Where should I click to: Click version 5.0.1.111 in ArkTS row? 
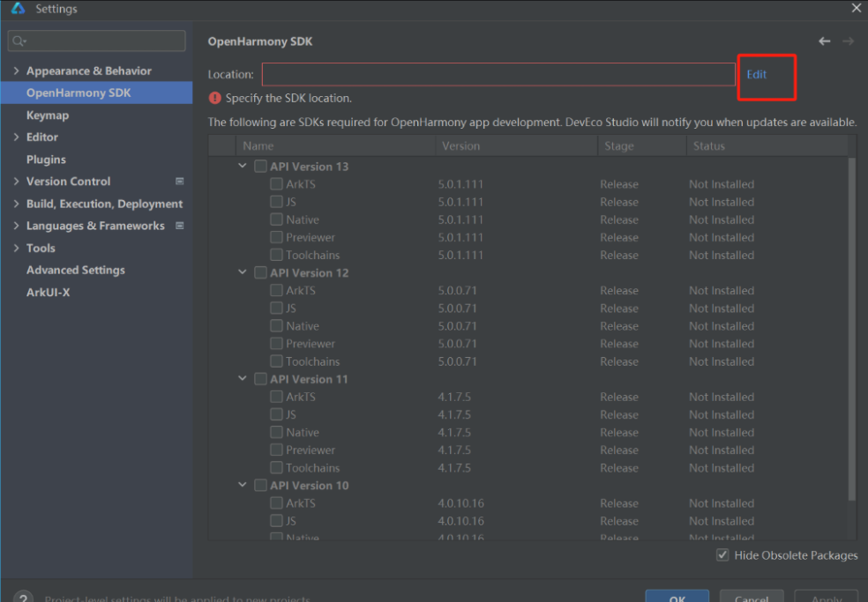click(460, 184)
